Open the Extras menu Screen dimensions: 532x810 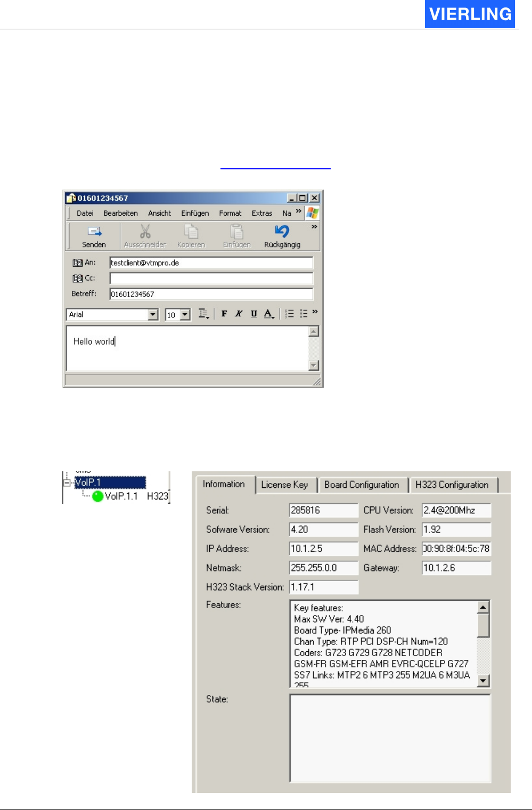point(262,213)
